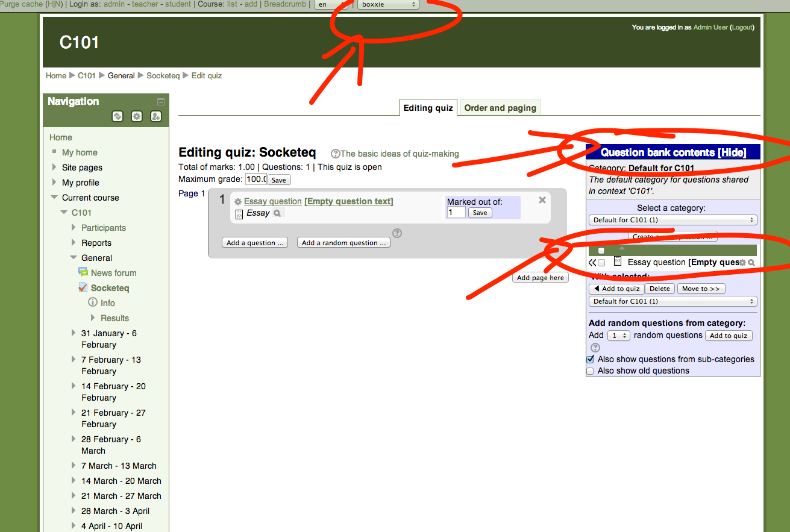Click help icon beside Add a random question

pos(397,233)
